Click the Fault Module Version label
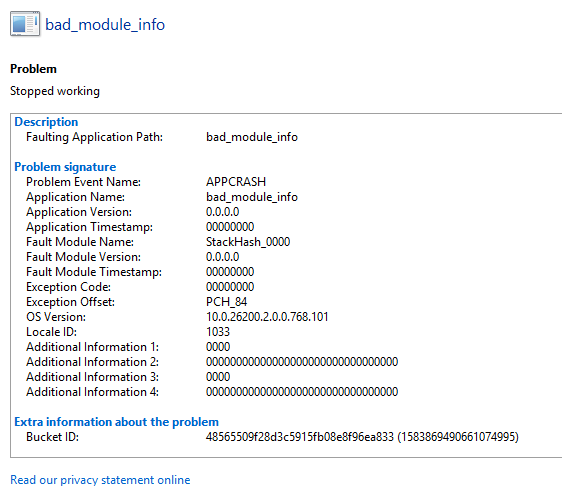This screenshot has height=486, width=562. [84, 257]
